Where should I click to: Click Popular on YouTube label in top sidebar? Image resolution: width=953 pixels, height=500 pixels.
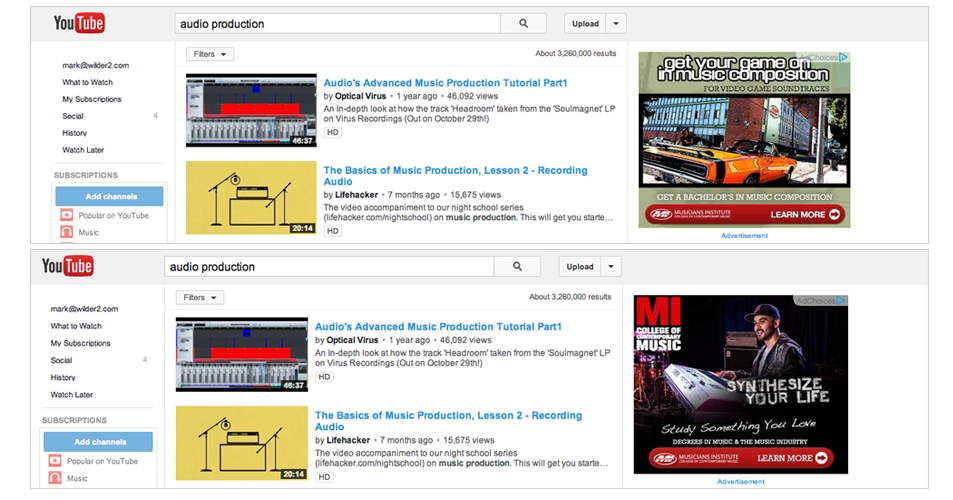(114, 215)
